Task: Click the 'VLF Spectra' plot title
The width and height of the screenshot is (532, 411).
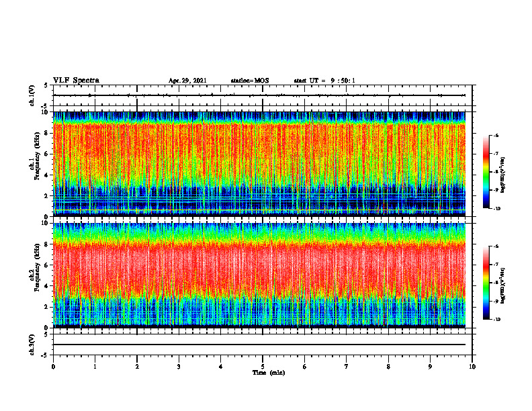Action: (76, 81)
